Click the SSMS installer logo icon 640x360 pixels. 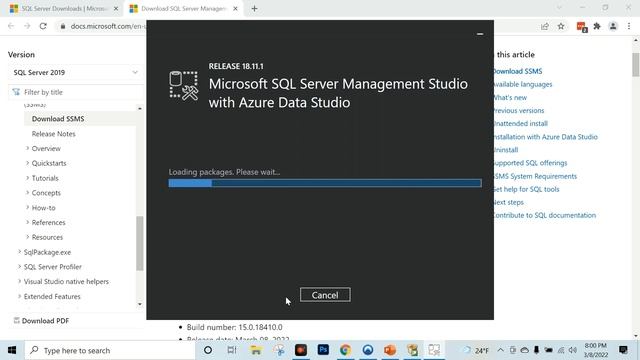point(184,86)
